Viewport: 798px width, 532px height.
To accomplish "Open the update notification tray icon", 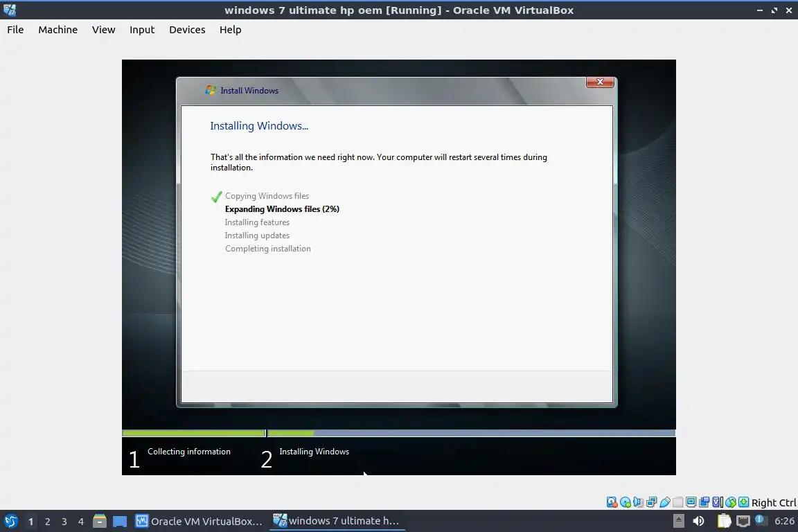I will point(761,520).
